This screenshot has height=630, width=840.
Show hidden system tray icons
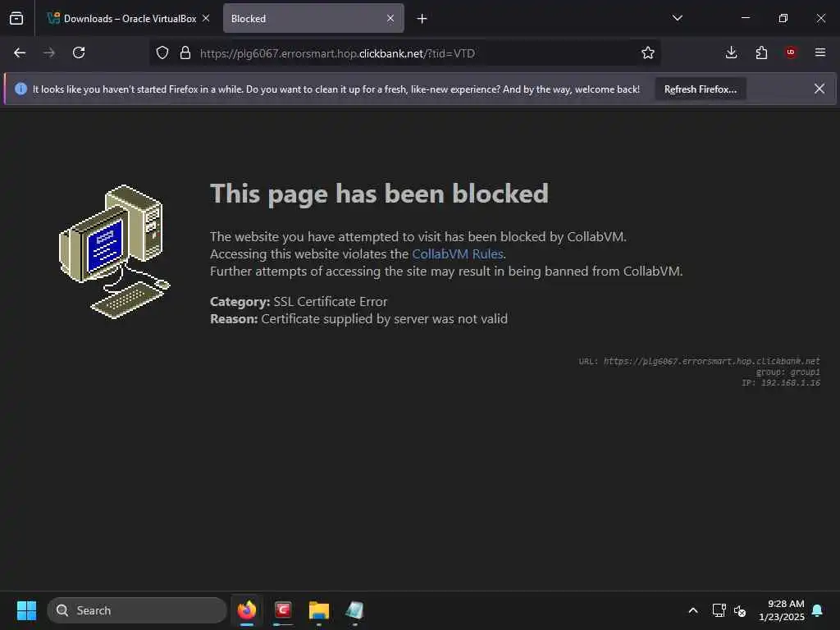[x=692, y=610]
